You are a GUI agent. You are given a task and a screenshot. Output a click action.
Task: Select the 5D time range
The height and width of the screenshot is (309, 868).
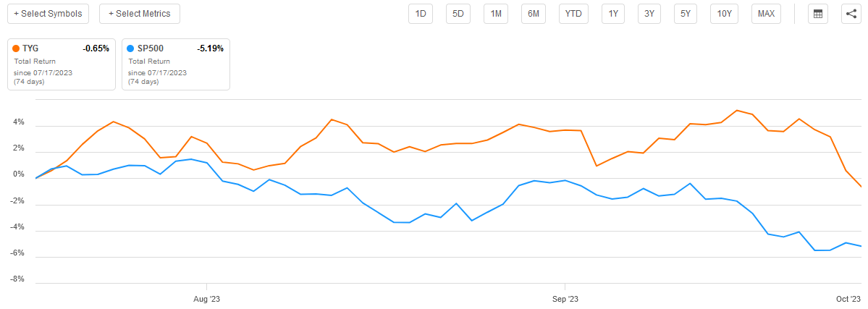pyautogui.click(x=458, y=14)
